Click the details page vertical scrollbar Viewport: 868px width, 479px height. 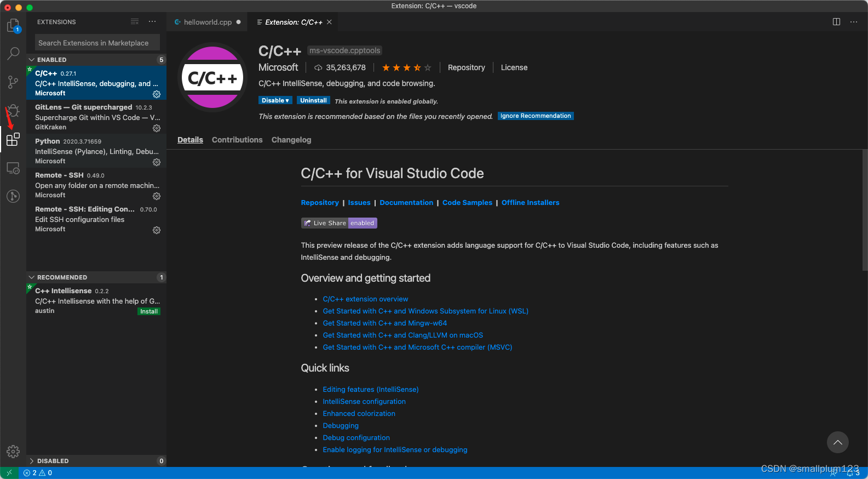[x=865, y=211]
